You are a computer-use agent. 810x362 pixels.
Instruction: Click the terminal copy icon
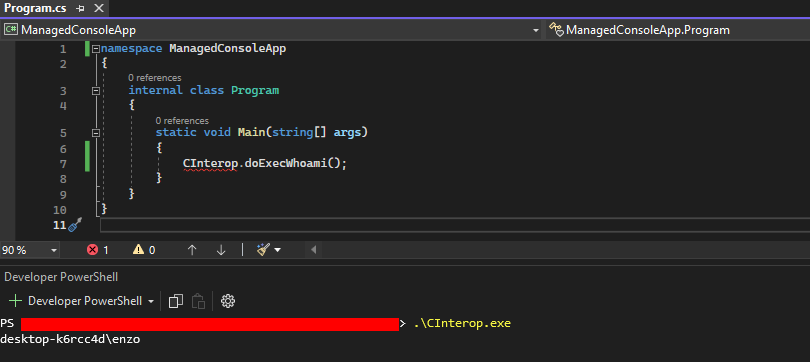[x=176, y=301]
